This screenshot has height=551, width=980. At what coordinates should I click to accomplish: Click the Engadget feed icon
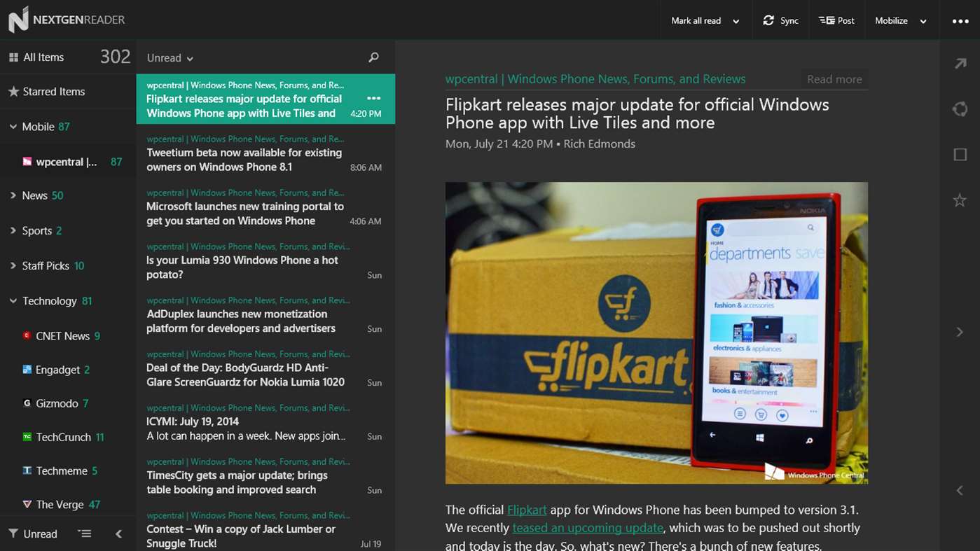pos(27,369)
